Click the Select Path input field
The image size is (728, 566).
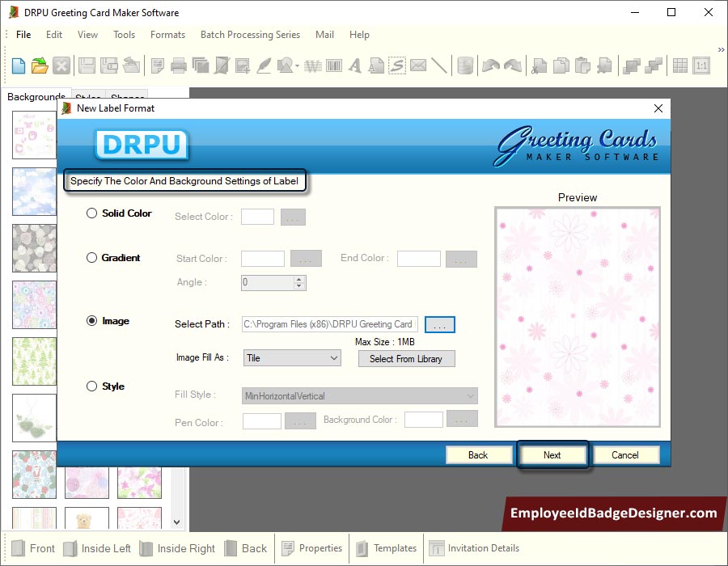pyautogui.click(x=330, y=324)
